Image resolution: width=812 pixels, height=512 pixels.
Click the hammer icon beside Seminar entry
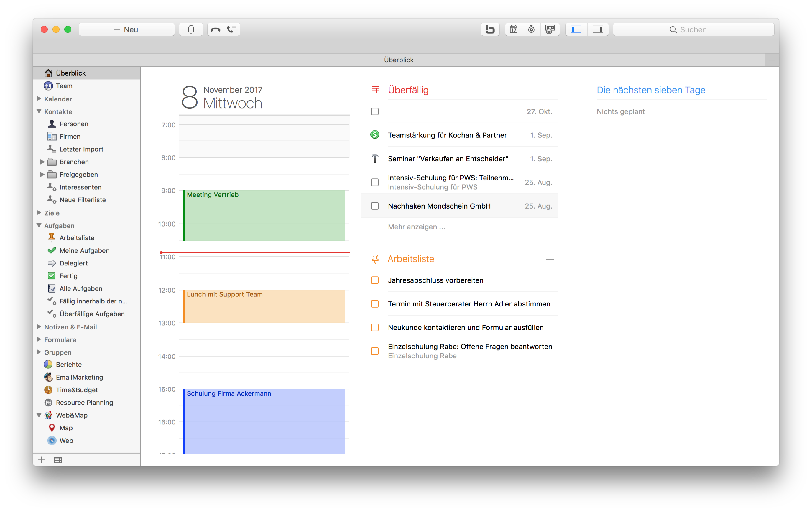375,158
